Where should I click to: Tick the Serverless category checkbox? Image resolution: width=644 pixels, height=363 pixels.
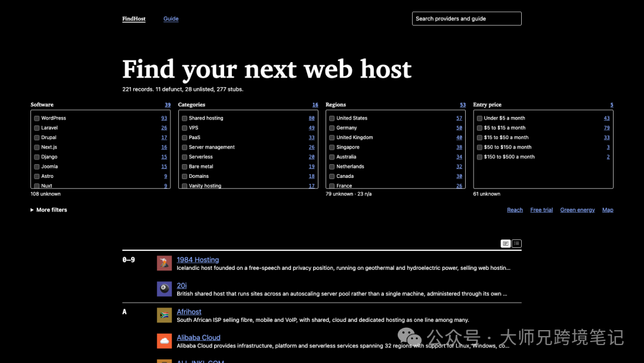tap(184, 157)
